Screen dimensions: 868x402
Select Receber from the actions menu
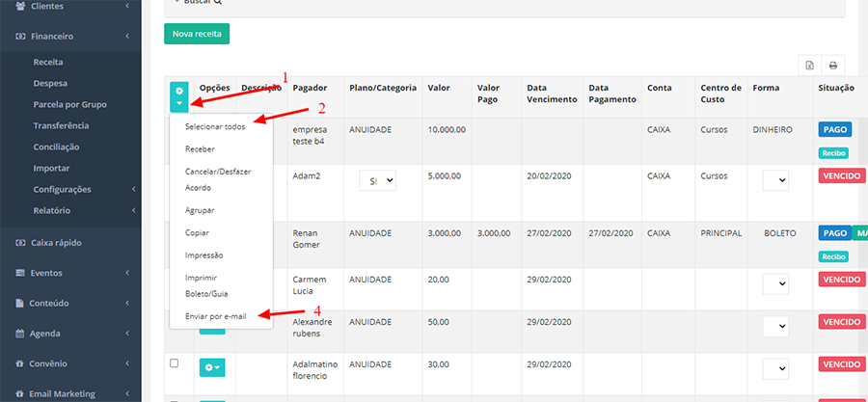pyautogui.click(x=200, y=149)
